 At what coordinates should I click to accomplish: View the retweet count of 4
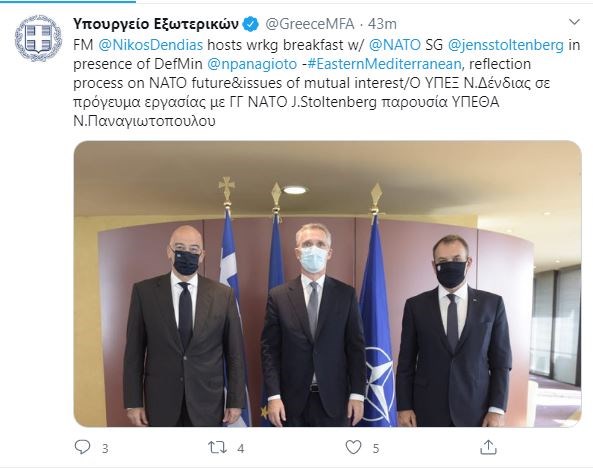coord(241,449)
